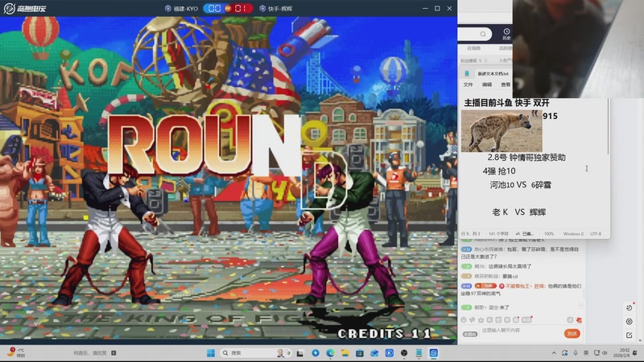The image size is (644, 362).
Task: Click the UTF-8 encoding status entry
Action: [x=596, y=234]
